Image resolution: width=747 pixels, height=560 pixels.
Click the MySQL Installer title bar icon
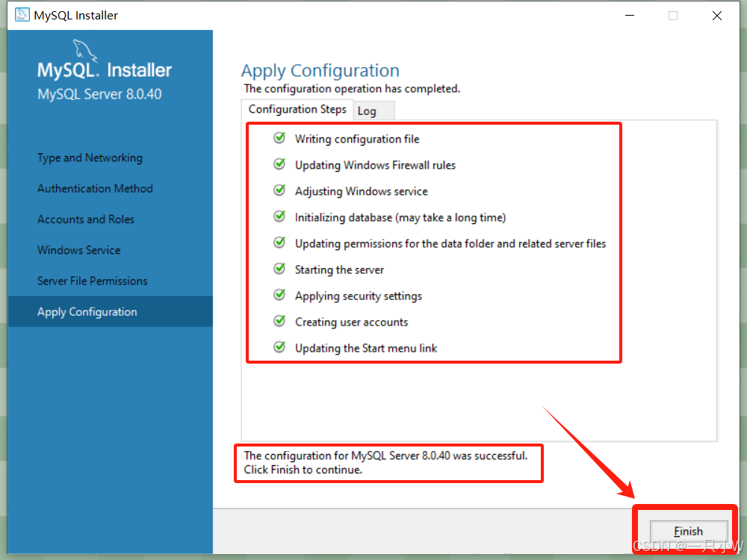click(22, 15)
